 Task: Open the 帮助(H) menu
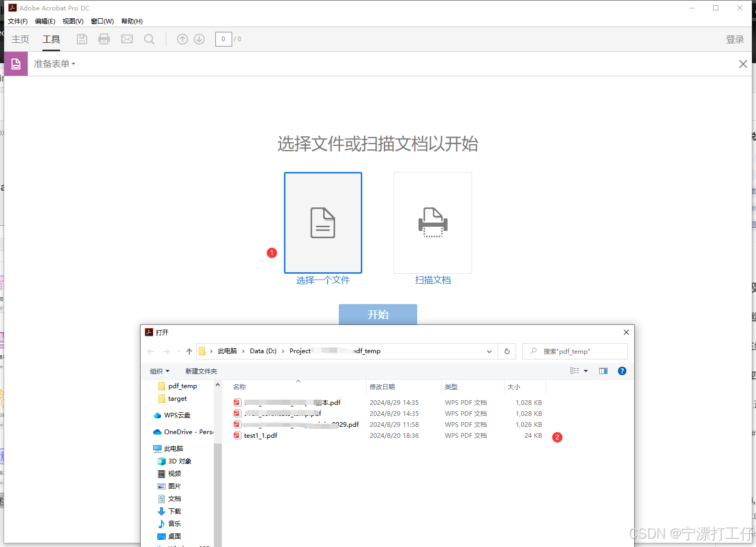[132, 21]
